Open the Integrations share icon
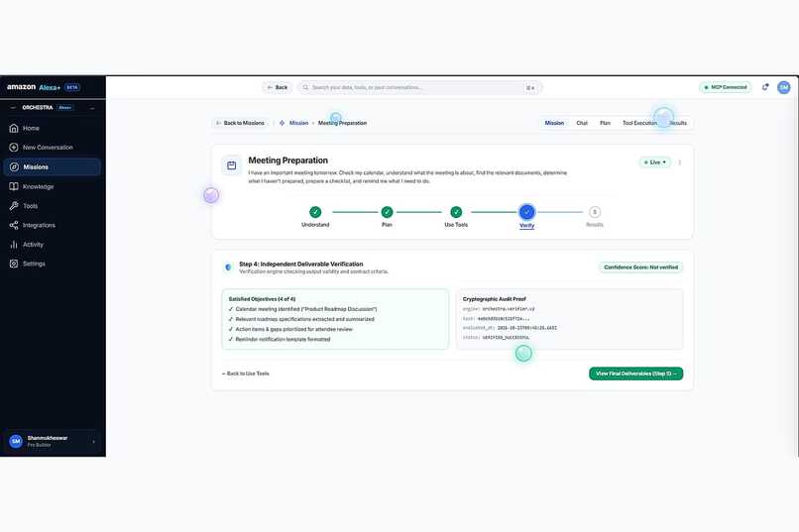This screenshot has height=532, width=799. tap(14, 225)
